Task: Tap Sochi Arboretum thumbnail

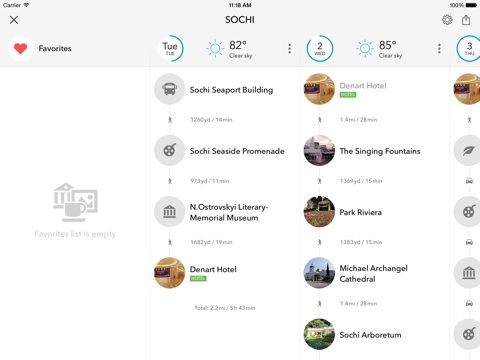Action: pos(319,334)
